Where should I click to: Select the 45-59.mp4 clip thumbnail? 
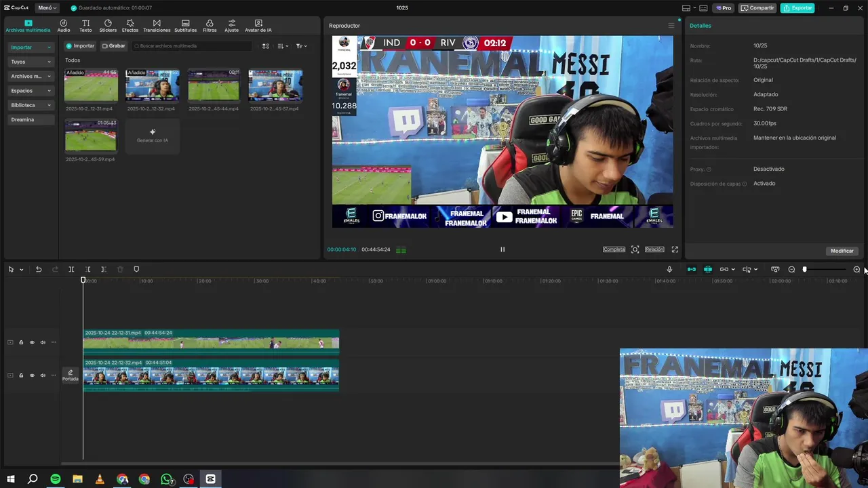(91, 136)
